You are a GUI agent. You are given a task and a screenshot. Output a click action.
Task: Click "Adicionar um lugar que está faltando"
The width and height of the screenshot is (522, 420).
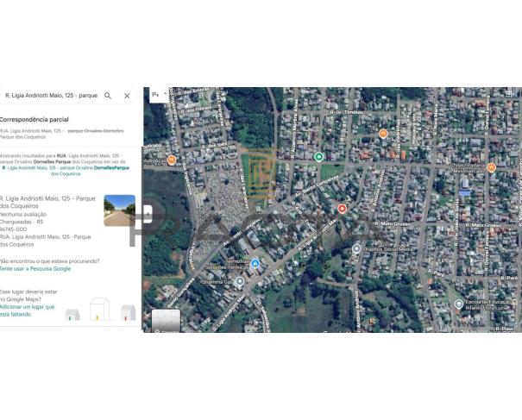[28, 310]
